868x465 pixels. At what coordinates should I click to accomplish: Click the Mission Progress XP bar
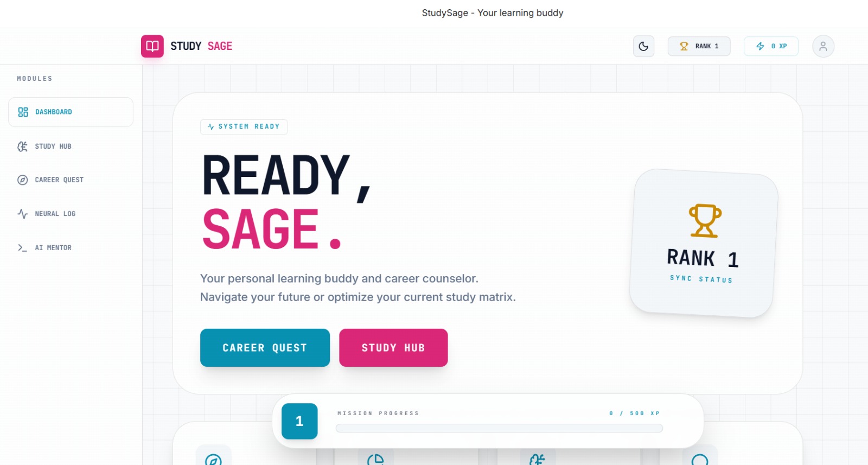click(x=499, y=428)
